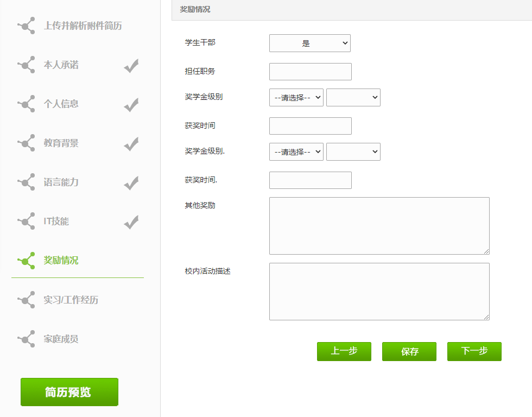Click the checkmark icon for 个人信息
Image resolution: width=532 pixels, height=417 pixels.
131,104
